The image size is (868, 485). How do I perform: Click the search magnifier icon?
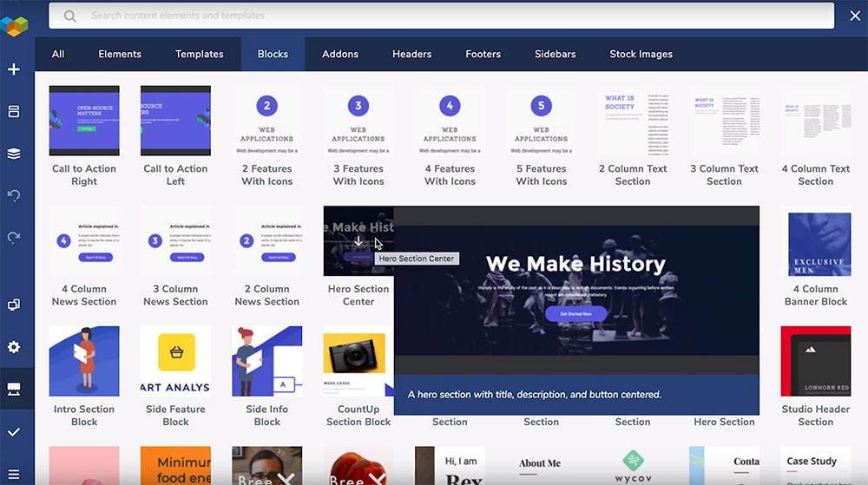coord(69,16)
